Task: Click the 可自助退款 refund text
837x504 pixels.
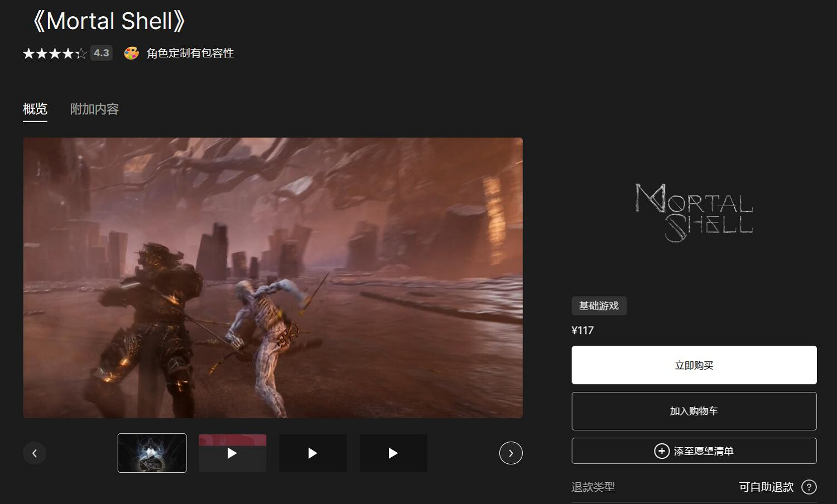Action: 766,487
